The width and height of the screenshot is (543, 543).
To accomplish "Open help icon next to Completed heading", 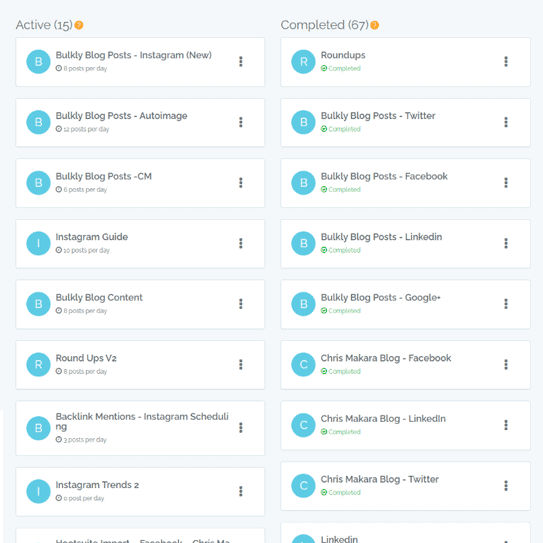I will (x=374, y=25).
